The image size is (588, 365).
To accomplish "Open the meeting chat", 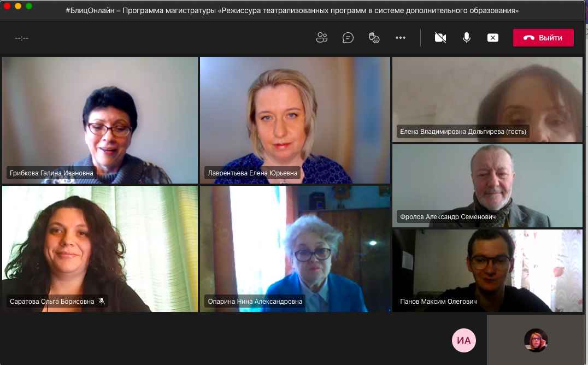I will tap(348, 38).
